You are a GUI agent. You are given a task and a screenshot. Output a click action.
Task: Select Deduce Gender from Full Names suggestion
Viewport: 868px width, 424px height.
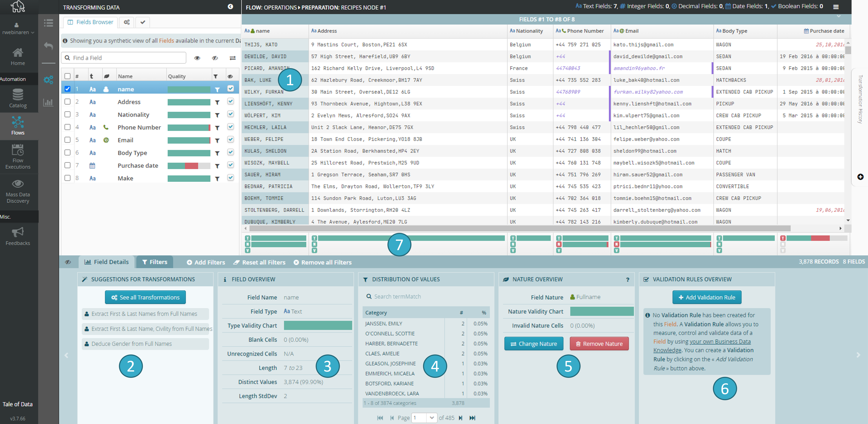pos(145,344)
